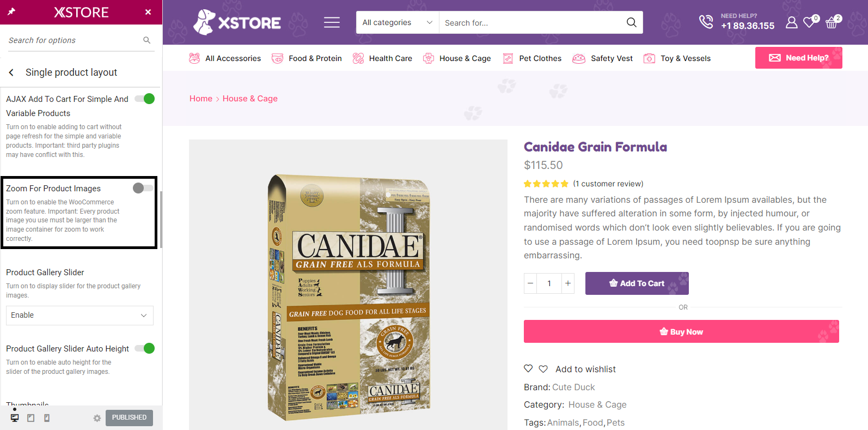Viewport: 868px width, 430px height.
Task: Turn off Product Gallery Slider Auto Height
Action: [x=145, y=348]
